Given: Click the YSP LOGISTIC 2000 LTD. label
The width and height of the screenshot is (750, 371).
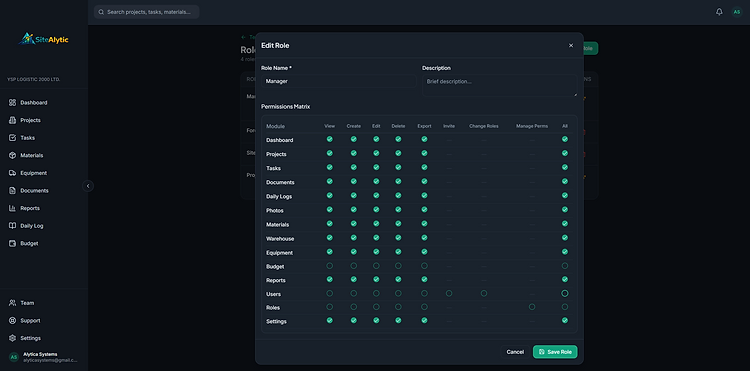Looking at the screenshot, I should click(33, 79).
